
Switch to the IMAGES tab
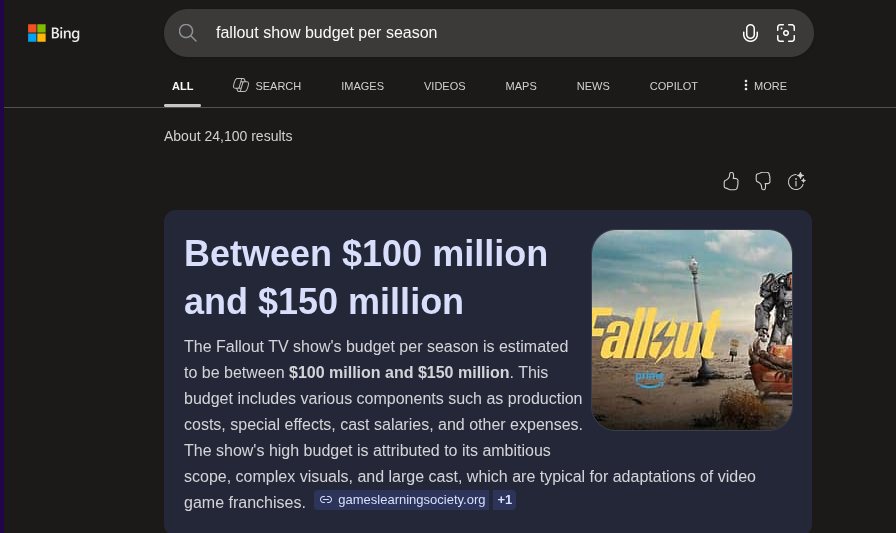[362, 86]
